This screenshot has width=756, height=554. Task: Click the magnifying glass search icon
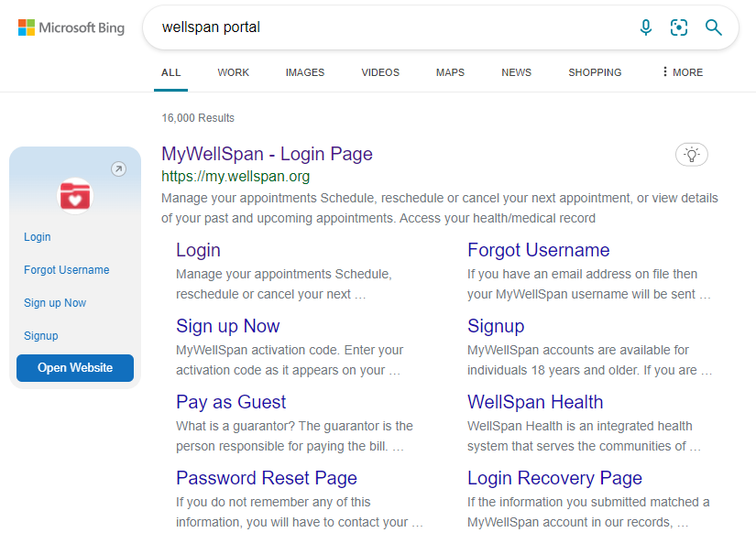point(713,27)
